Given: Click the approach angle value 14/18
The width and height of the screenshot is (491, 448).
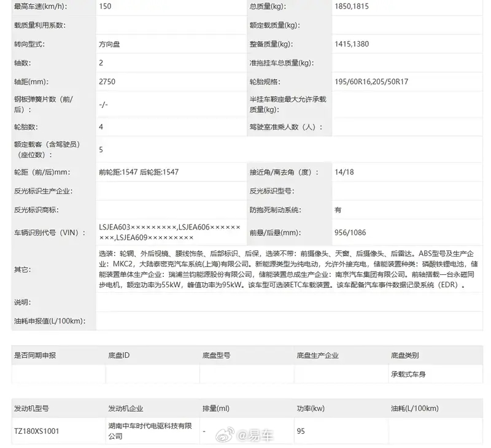Looking at the screenshot, I should 344,172.
